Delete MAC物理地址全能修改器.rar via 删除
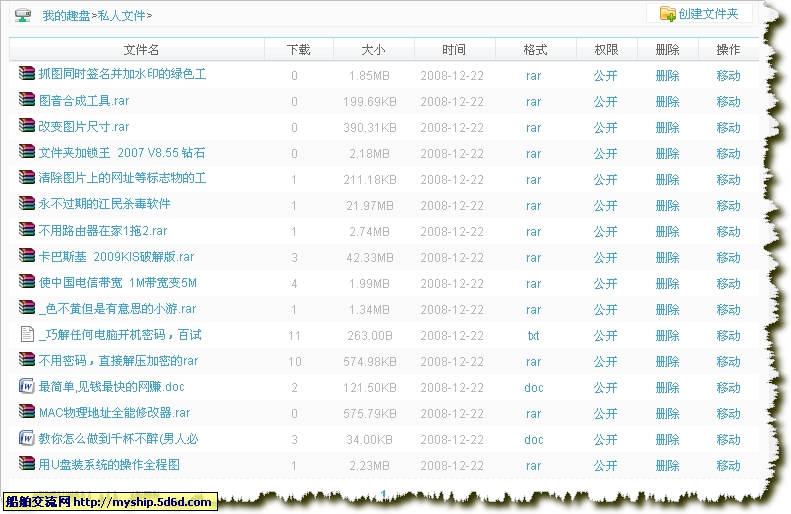The image size is (791, 514). point(667,414)
